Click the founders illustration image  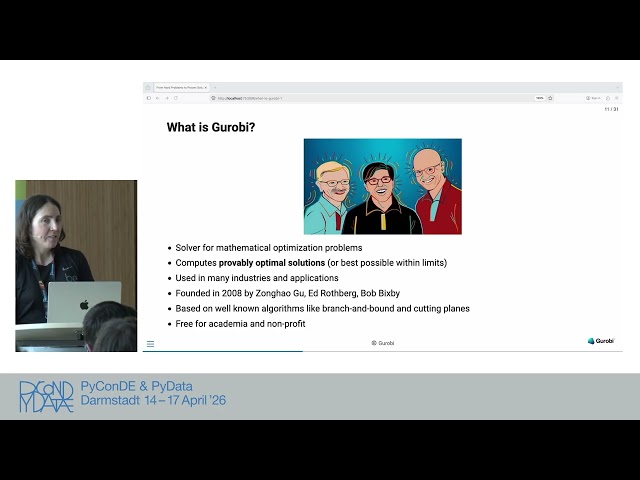383,187
